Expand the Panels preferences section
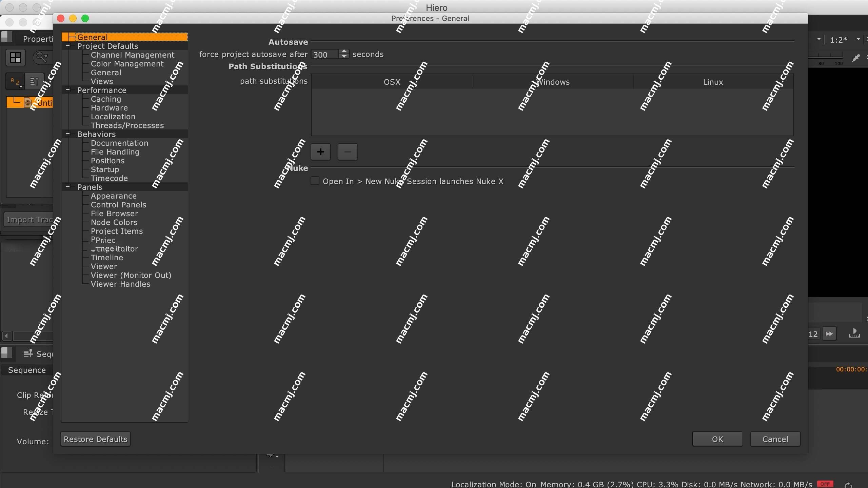The width and height of the screenshot is (868, 488). 67,187
